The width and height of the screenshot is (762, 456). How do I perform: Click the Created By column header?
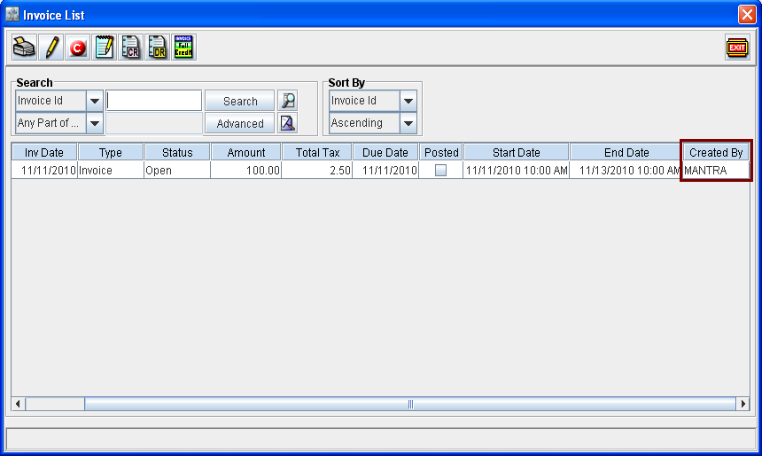pos(716,152)
